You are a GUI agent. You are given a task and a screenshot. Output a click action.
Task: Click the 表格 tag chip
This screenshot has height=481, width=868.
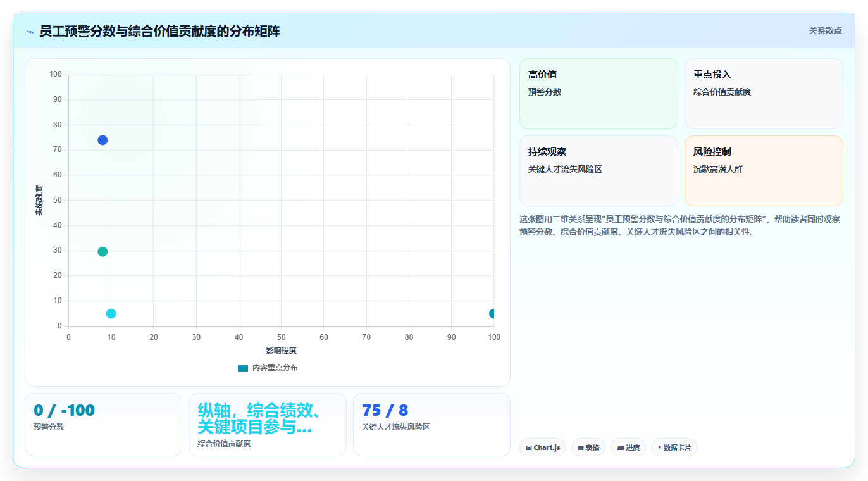pyautogui.click(x=588, y=447)
